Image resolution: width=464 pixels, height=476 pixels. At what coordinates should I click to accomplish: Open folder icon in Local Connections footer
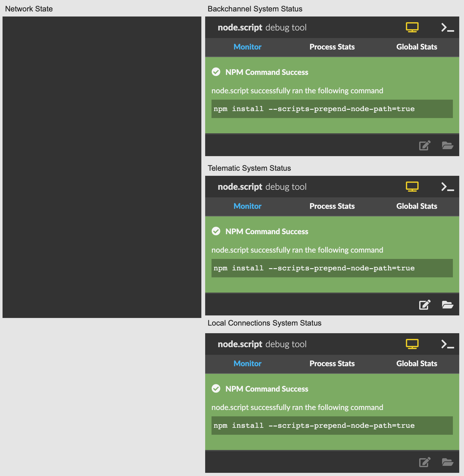click(447, 462)
